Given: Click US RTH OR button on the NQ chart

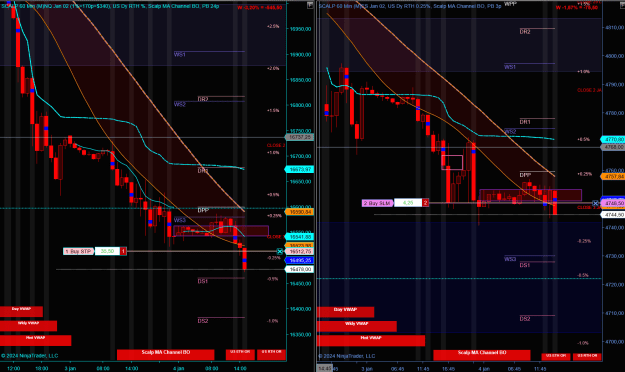Looking at the screenshot, I should coord(271,354).
